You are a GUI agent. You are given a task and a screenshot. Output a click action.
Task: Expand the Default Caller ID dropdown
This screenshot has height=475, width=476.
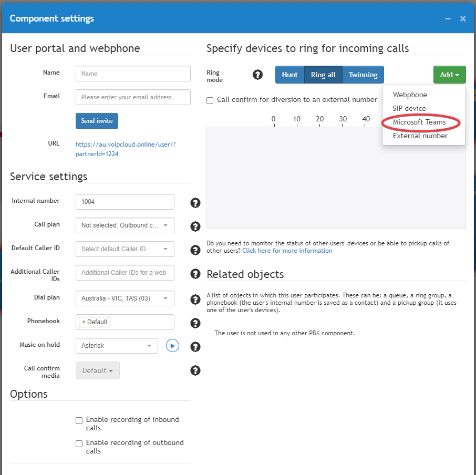(x=125, y=249)
